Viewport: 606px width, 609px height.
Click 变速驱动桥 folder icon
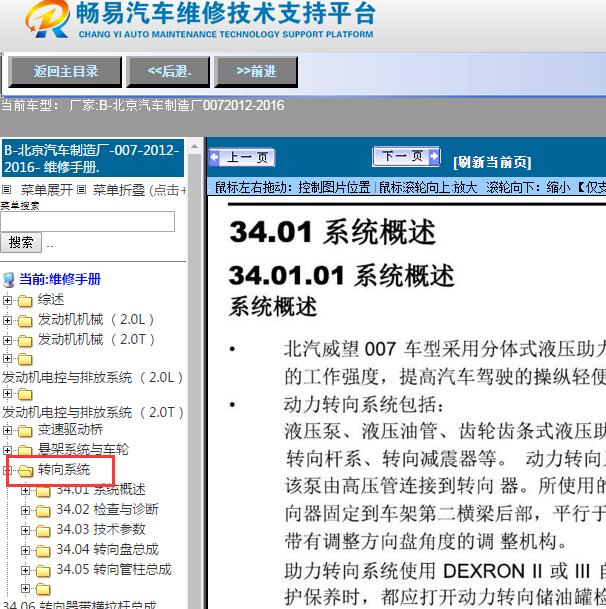coord(25,431)
